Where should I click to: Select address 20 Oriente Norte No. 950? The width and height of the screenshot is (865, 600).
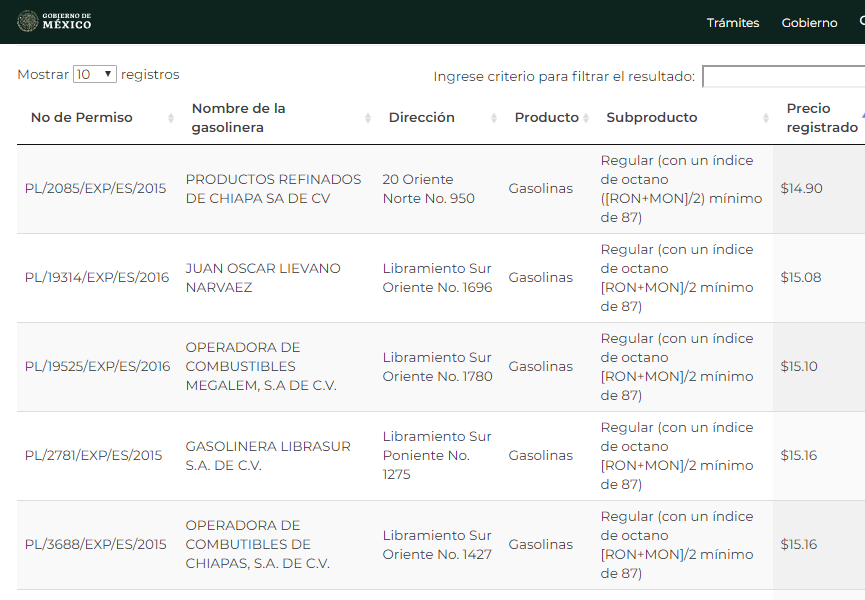428,189
